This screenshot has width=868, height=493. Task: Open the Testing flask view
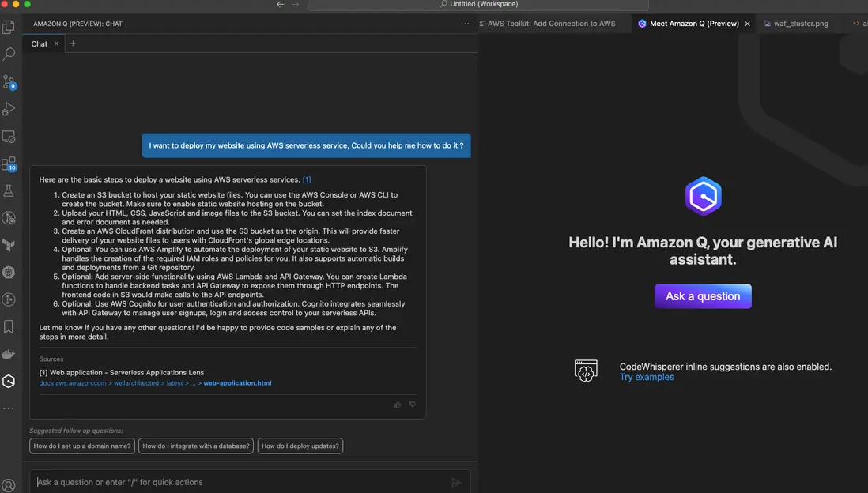pyautogui.click(x=9, y=191)
